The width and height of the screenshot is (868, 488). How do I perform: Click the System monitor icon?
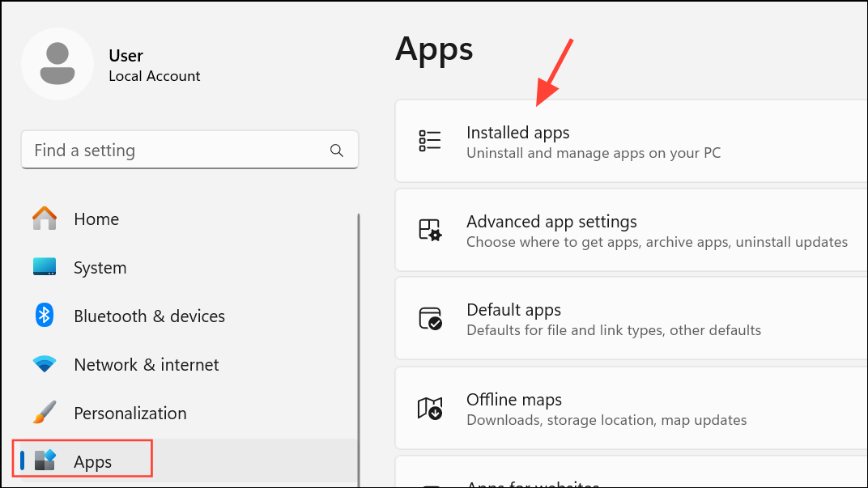[x=44, y=267]
